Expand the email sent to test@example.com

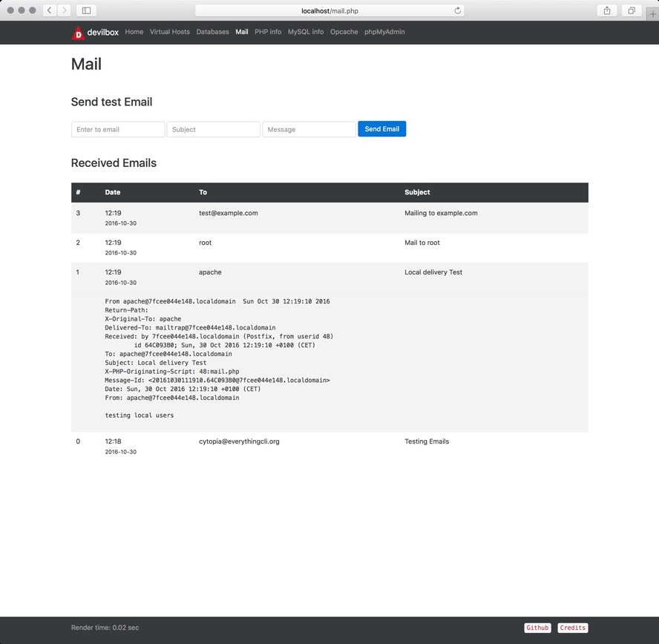coord(297,215)
